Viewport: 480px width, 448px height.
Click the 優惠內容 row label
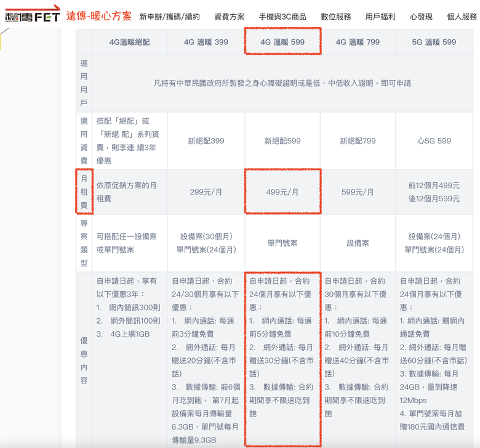point(84,361)
